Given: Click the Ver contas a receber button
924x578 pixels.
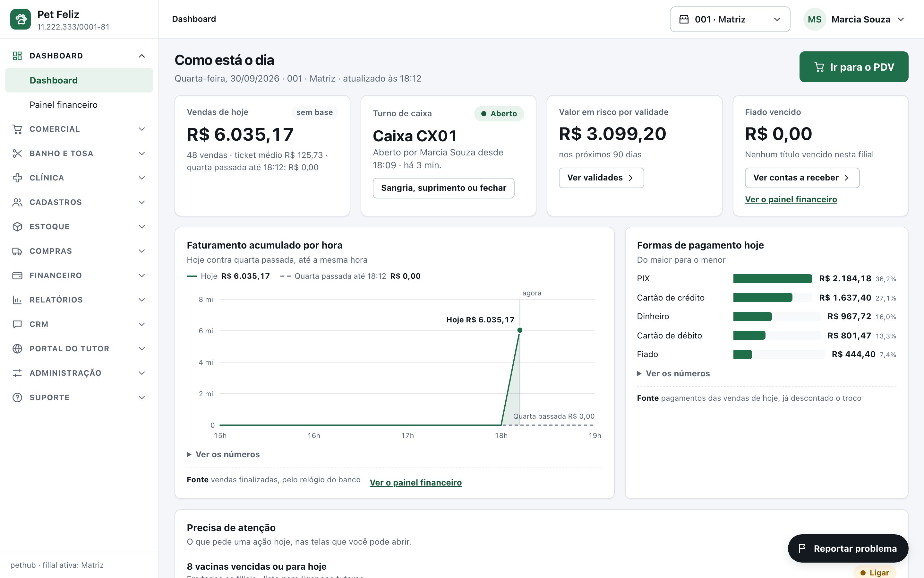Looking at the screenshot, I should 802,178.
